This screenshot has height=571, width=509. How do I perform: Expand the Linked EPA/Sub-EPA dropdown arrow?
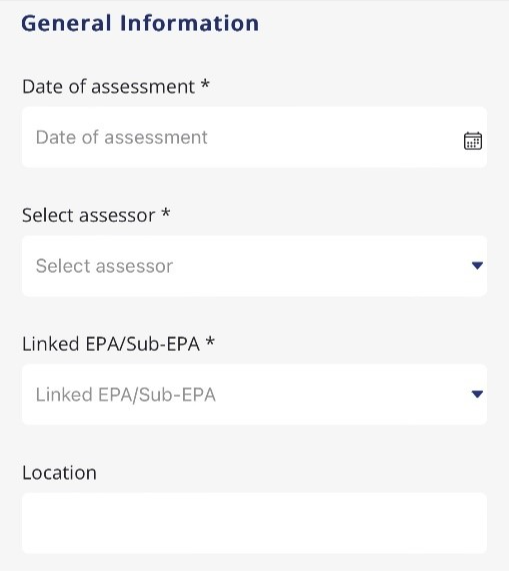pos(477,394)
